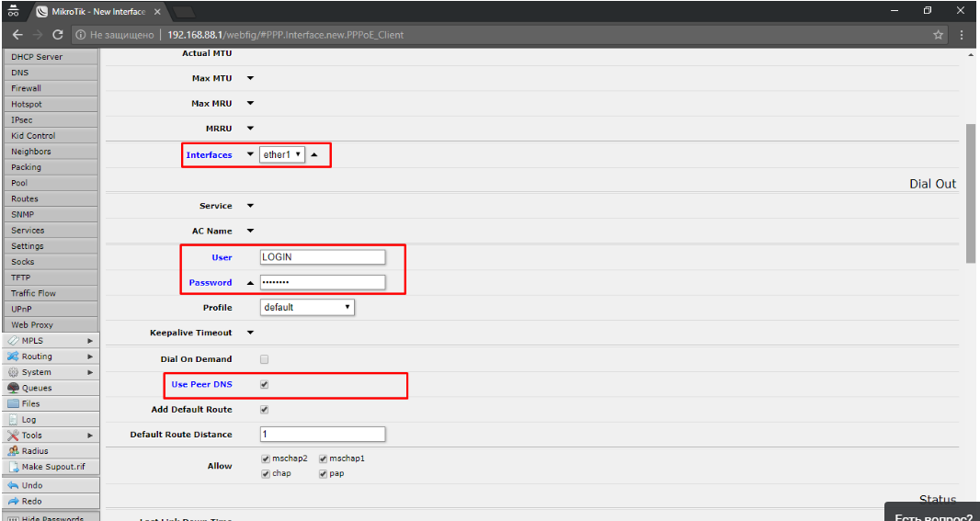Open the Files folder icon
Image resolution: width=980 pixels, height=521 pixels.
[13, 403]
